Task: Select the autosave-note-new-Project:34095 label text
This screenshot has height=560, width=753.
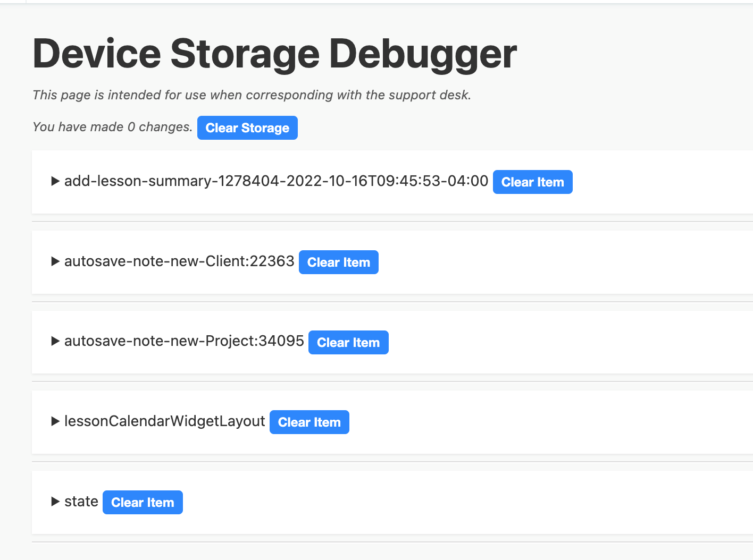Action: (x=184, y=341)
